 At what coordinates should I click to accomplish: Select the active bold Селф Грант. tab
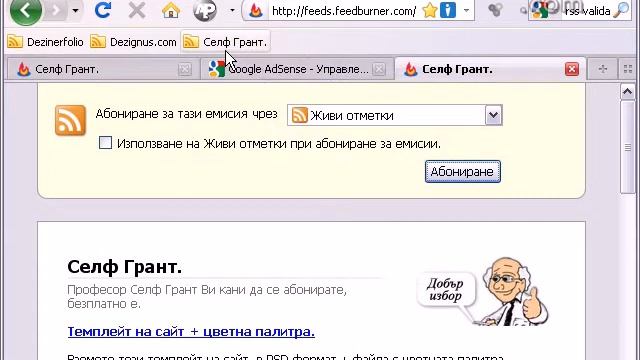click(x=490, y=69)
